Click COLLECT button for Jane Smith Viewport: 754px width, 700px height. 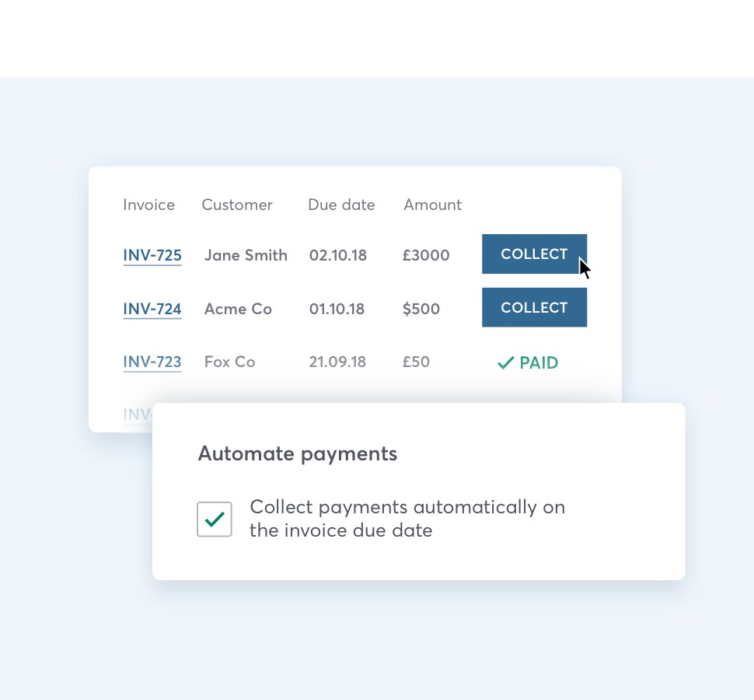click(534, 254)
